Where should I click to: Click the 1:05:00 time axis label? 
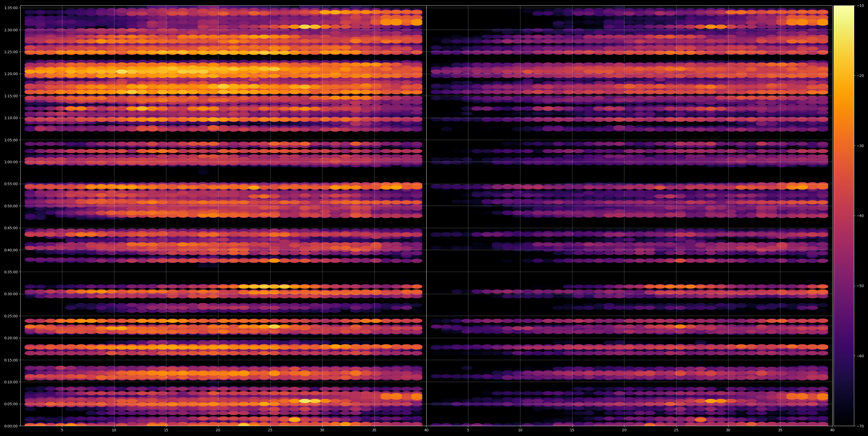click(x=11, y=140)
